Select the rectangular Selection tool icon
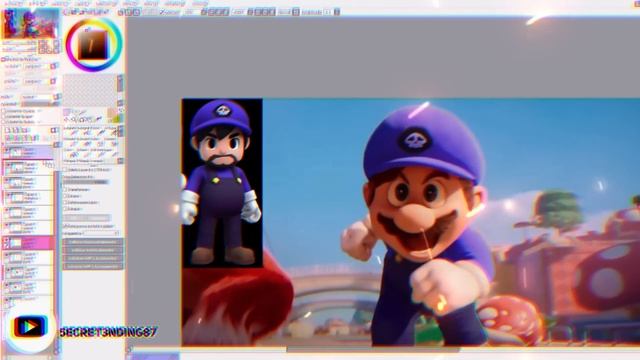The image size is (640, 360). click(x=67, y=112)
